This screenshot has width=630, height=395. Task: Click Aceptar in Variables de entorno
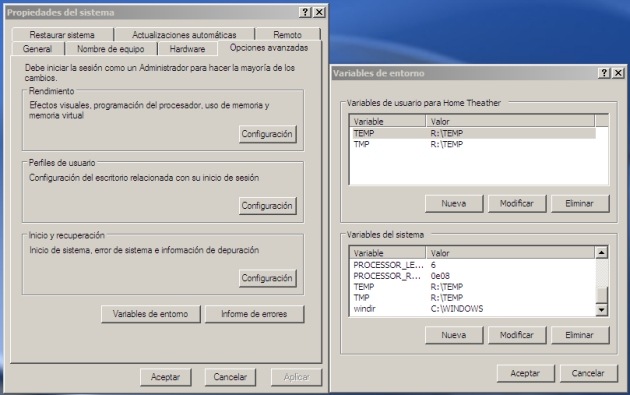pos(526,373)
